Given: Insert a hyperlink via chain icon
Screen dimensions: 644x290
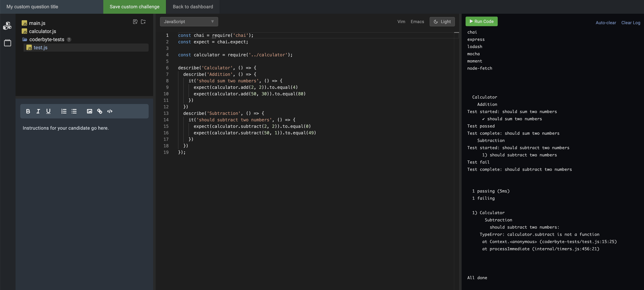Looking at the screenshot, I should click(x=100, y=111).
